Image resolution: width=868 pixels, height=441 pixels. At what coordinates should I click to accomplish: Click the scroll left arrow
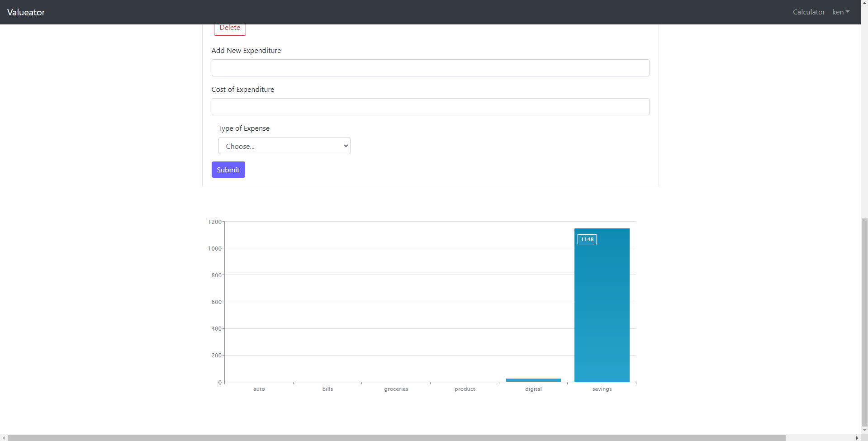[4, 438]
